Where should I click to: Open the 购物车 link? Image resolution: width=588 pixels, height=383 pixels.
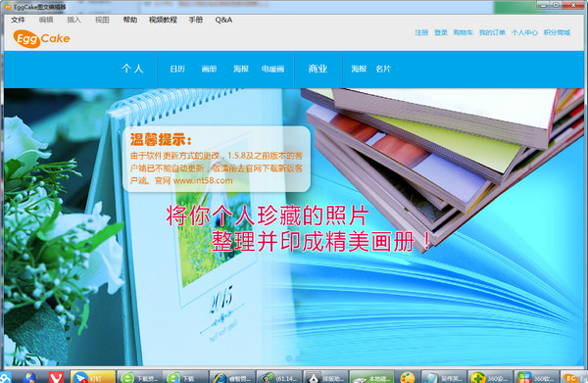click(x=464, y=32)
